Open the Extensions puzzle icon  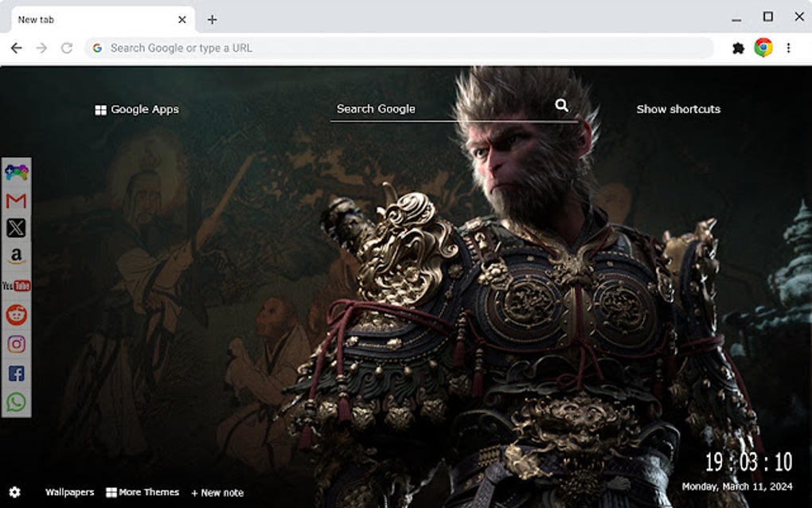(739, 48)
